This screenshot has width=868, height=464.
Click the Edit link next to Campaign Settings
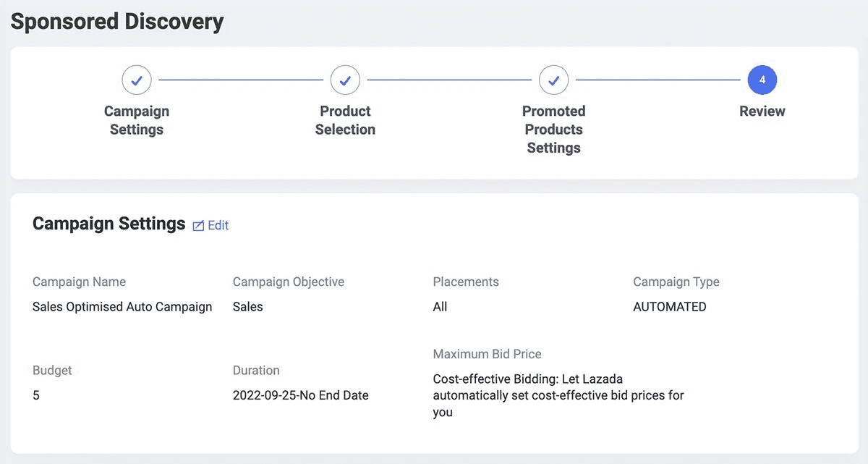[218, 225]
